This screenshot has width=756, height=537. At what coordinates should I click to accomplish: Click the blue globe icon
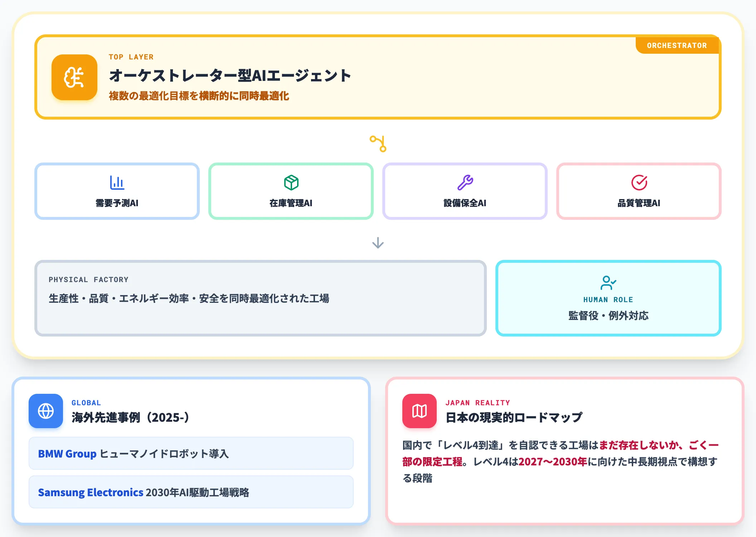[x=46, y=411]
